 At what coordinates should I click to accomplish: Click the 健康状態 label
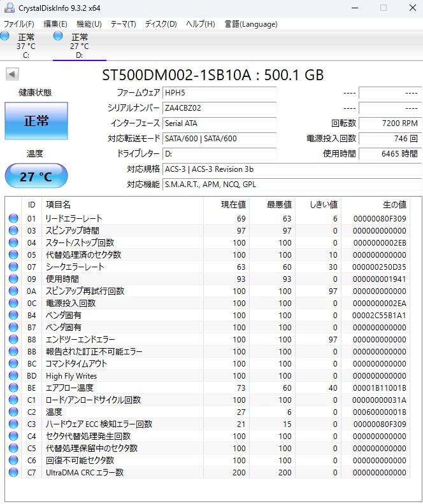[x=35, y=93]
